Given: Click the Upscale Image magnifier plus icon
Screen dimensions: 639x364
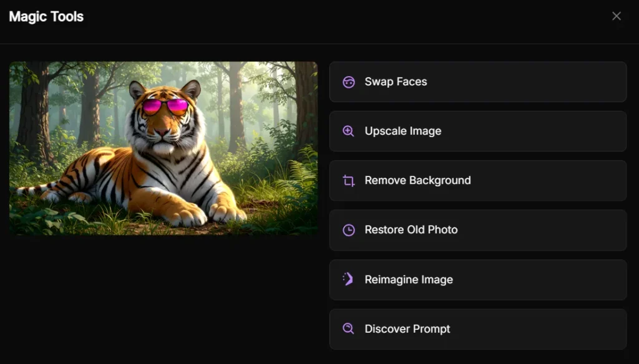Looking at the screenshot, I should 348,131.
